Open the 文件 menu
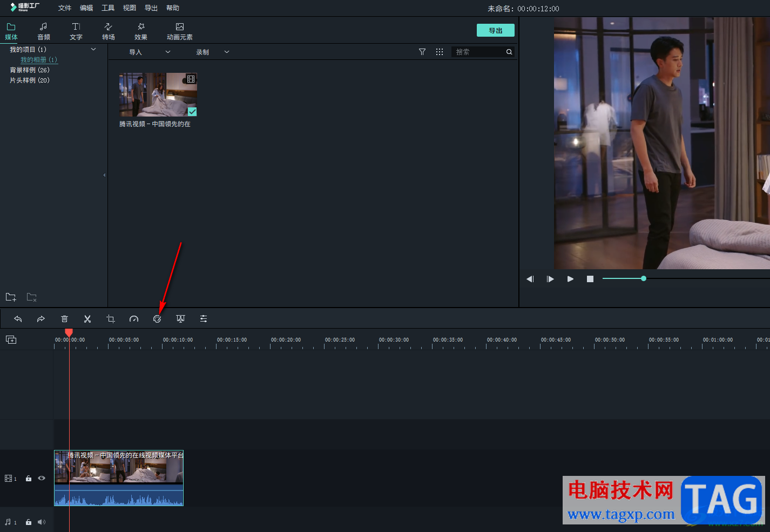770x532 pixels. click(65, 8)
